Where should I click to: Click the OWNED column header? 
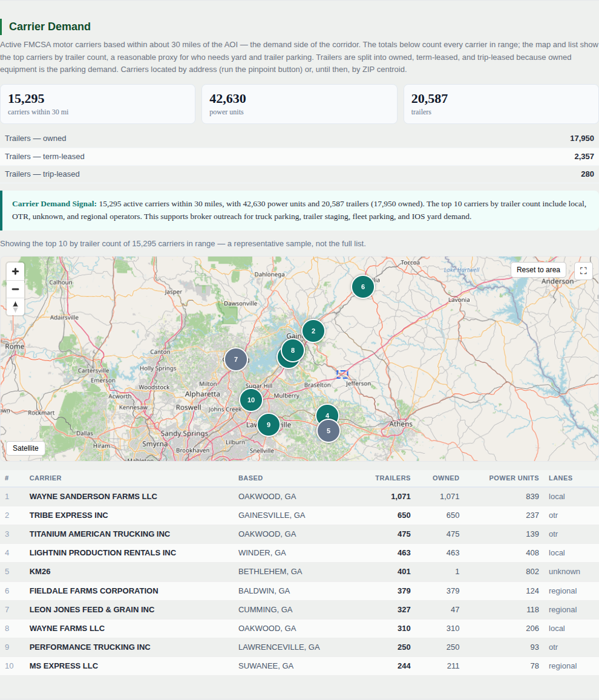(x=446, y=478)
